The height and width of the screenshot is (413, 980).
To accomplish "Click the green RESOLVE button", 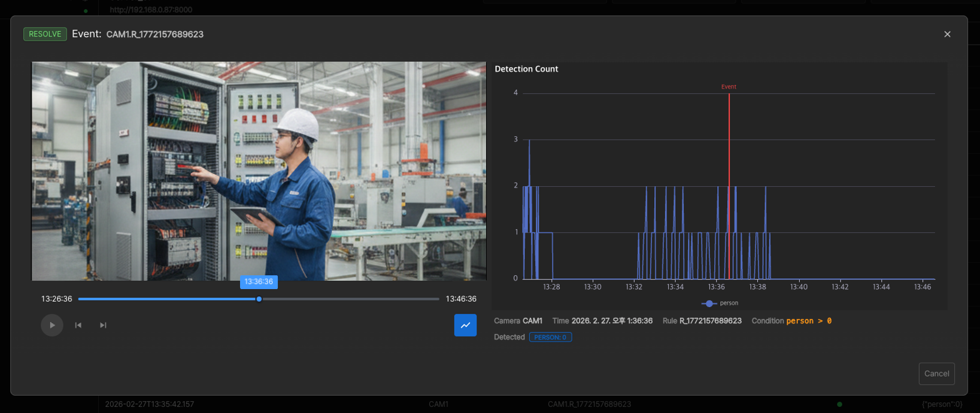I will point(45,34).
